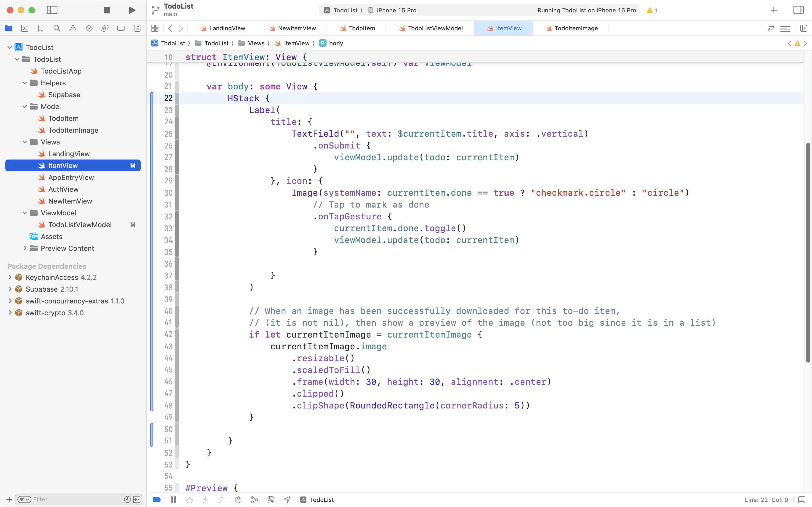Image resolution: width=812 pixels, height=507 pixels.
Task: Expand the Preview Content folder
Action: pyautogui.click(x=25, y=248)
